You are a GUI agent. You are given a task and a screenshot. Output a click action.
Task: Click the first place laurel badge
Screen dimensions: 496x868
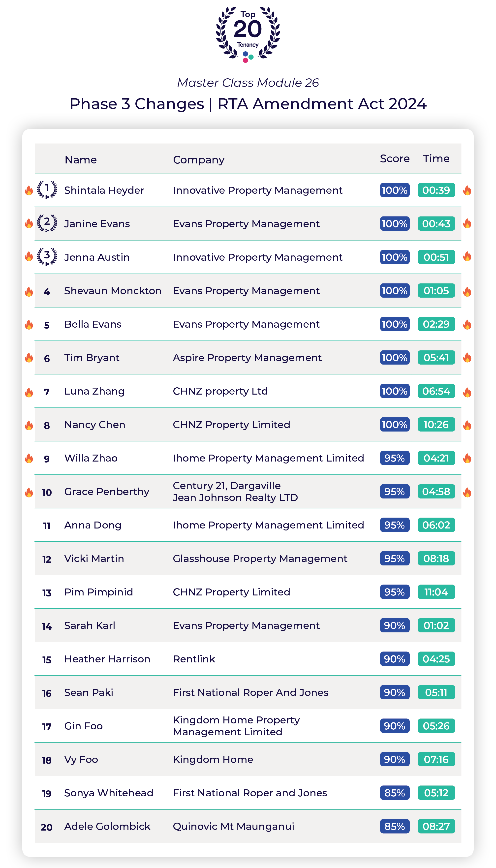click(47, 189)
